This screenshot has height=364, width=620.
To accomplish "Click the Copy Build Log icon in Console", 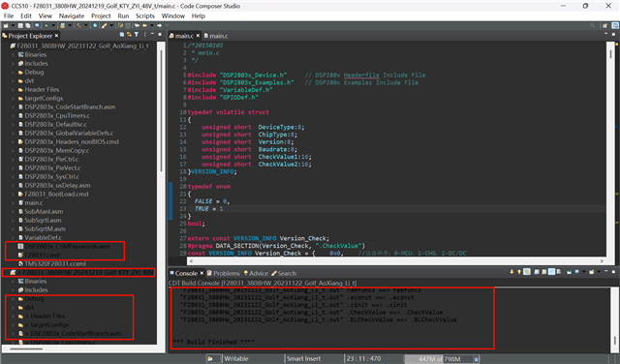I will [x=559, y=272].
